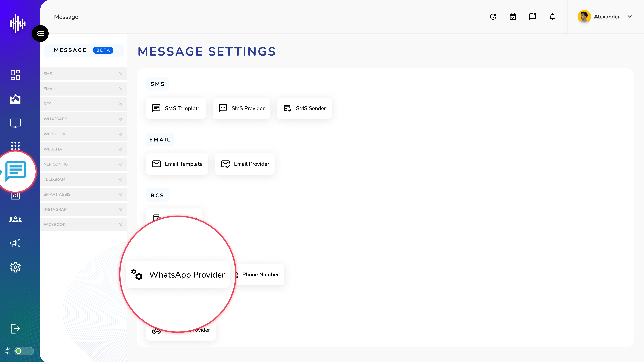Expand the NLP CONFIG menu section
This screenshot has width=644, height=362.
[x=84, y=164]
